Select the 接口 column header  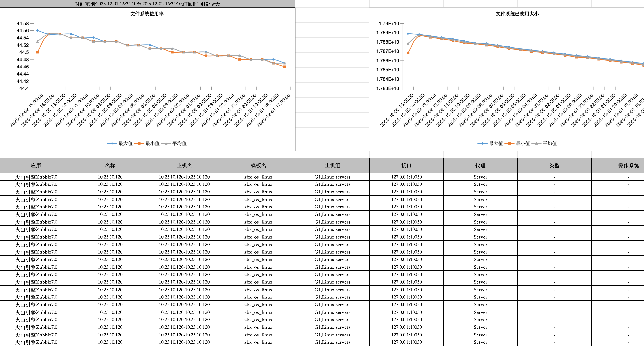(406, 165)
